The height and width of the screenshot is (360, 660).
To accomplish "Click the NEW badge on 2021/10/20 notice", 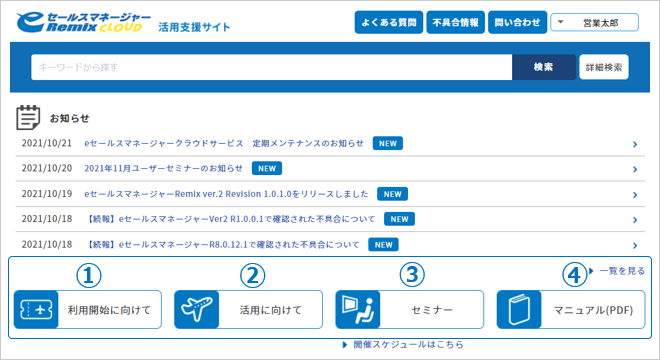I will (267, 168).
